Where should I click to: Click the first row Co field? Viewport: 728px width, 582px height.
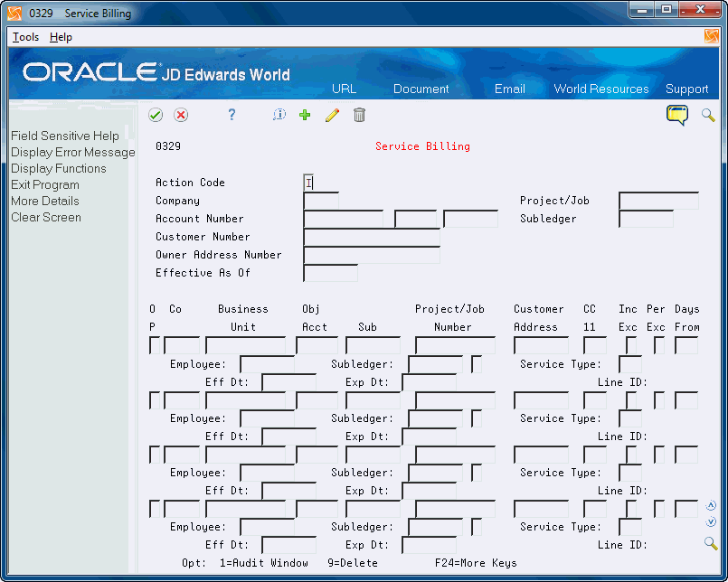pos(182,345)
